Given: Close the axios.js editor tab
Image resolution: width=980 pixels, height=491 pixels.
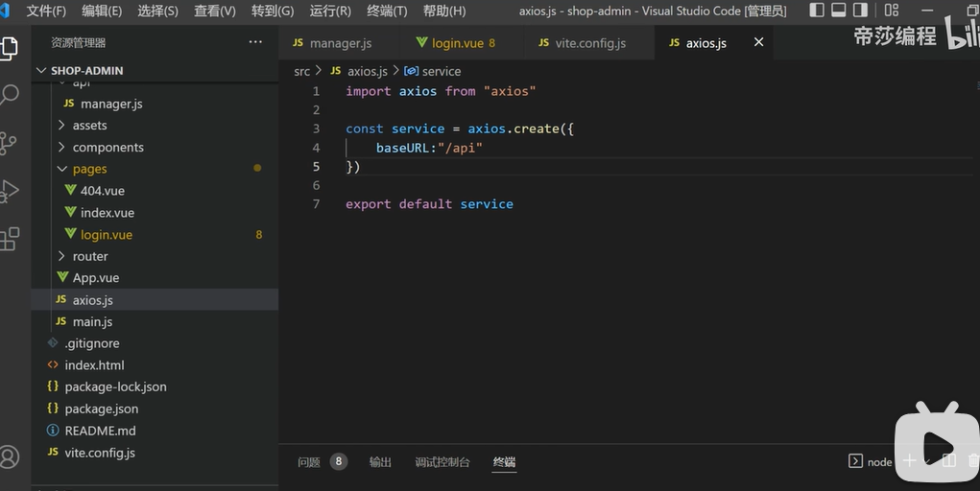Looking at the screenshot, I should click(759, 42).
